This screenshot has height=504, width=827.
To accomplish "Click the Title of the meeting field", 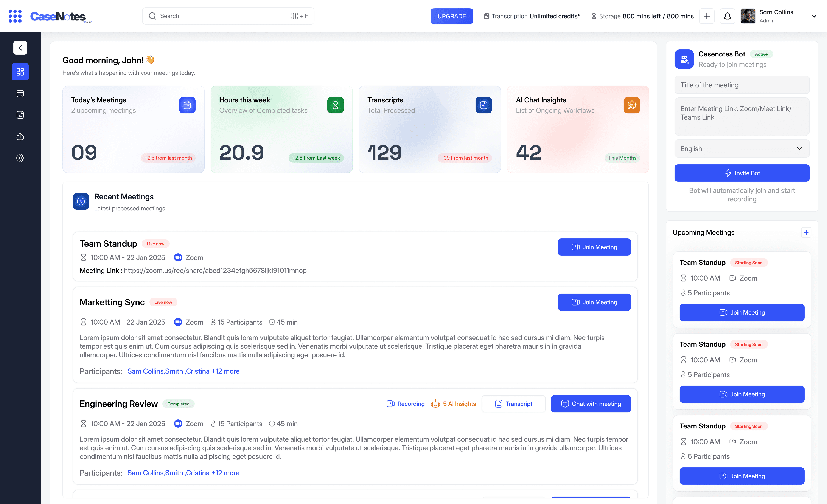I will 742,85.
